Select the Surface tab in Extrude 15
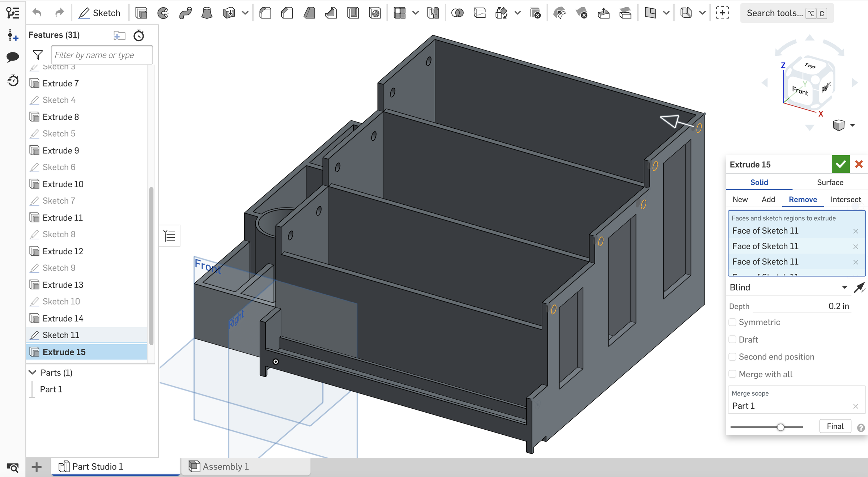This screenshot has height=477, width=868. pos(830,182)
